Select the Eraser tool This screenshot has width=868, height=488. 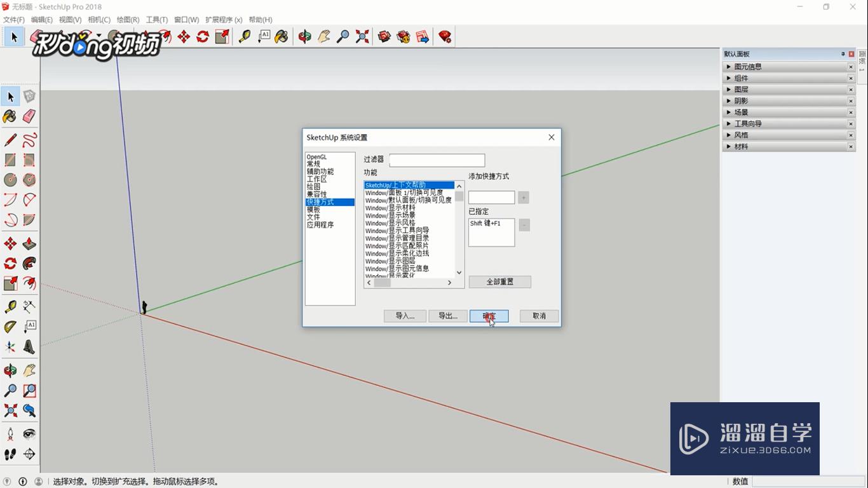(29, 116)
